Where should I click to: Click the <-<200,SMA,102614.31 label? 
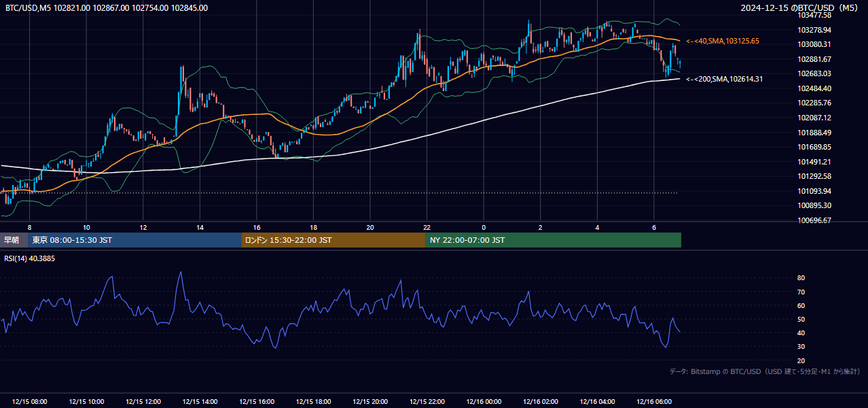(x=724, y=80)
